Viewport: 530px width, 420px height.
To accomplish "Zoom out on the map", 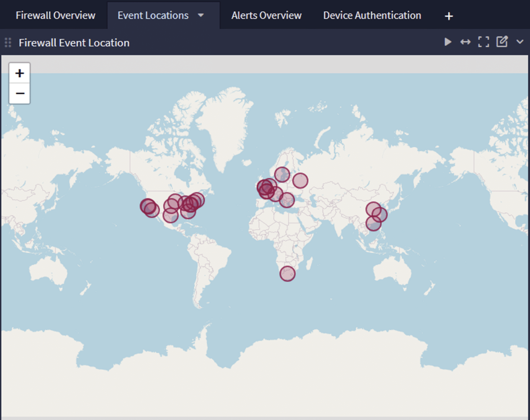I will [x=20, y=93].
